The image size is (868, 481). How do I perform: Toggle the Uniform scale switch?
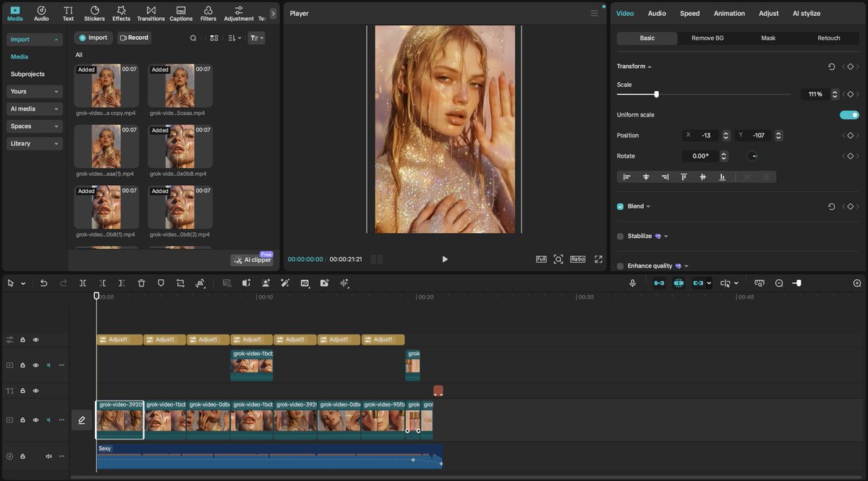[849, 115]
